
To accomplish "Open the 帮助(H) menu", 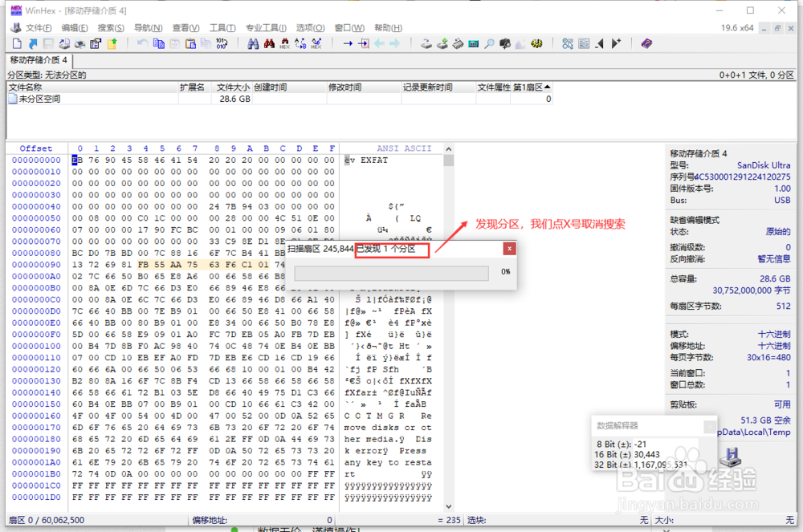I will click(388, 27).
